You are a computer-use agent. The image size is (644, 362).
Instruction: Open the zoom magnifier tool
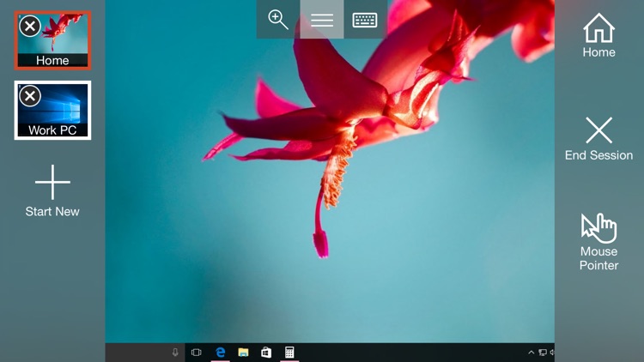(x=278, y=19)
